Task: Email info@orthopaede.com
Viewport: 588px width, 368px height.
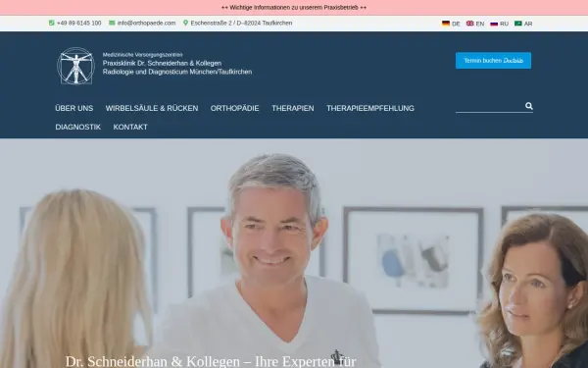Action: coord(146,23)
